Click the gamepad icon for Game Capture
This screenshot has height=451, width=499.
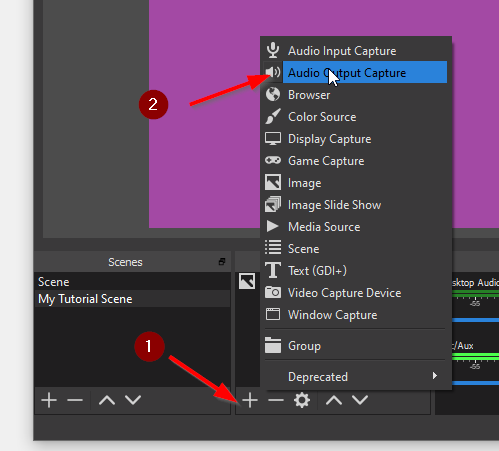273,160
